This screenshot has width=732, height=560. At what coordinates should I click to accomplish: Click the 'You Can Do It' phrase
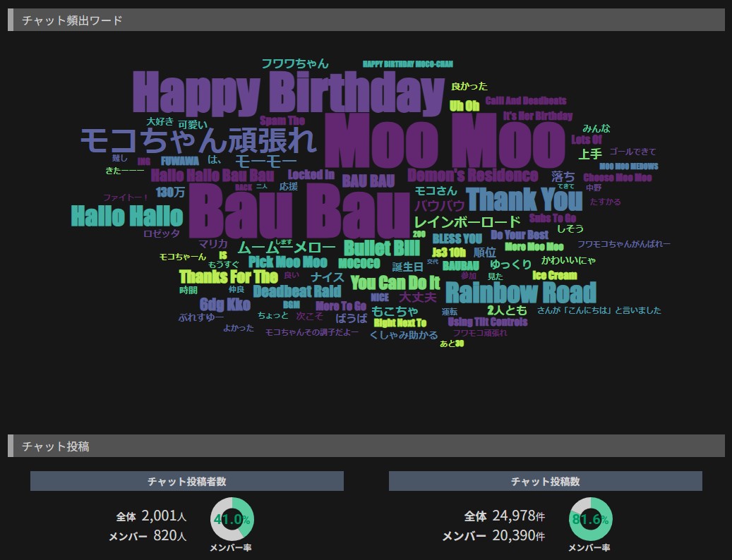[x=395, y=283]
